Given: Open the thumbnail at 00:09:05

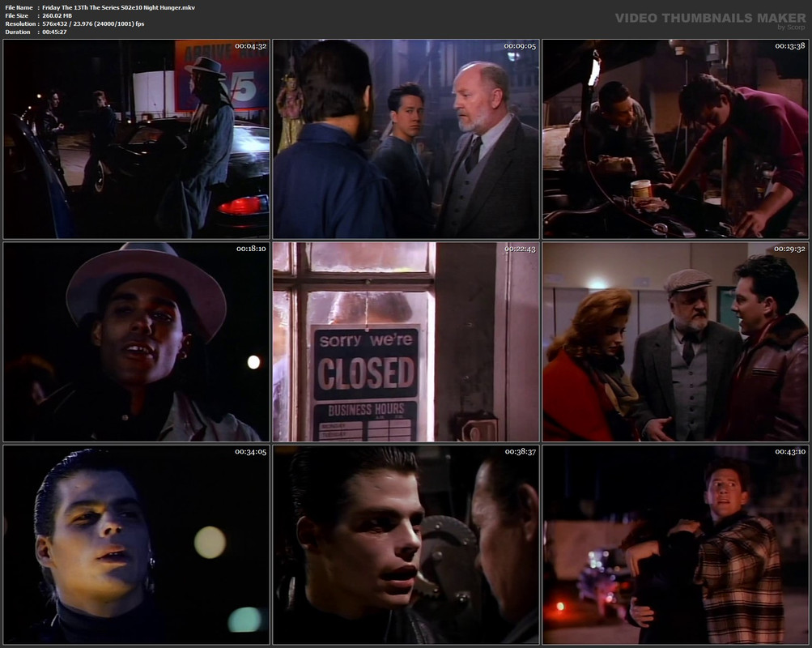Looking at the screenshot, I should [406, 139].
